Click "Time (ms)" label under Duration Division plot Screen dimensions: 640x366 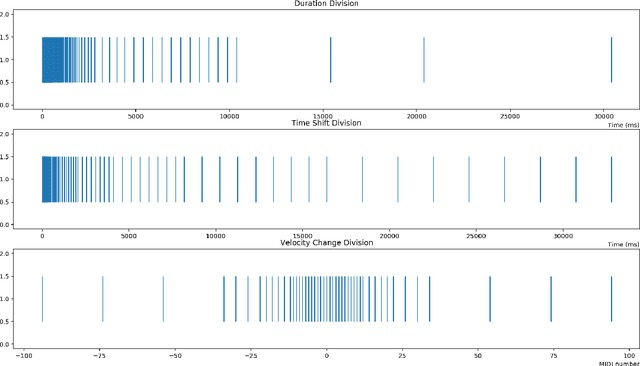coord(623,125)
